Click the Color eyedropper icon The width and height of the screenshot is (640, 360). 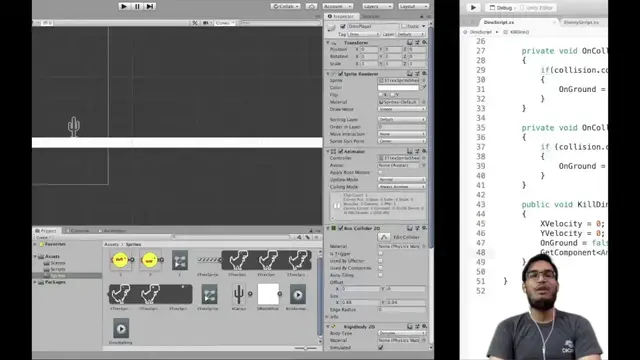(423, 87)
